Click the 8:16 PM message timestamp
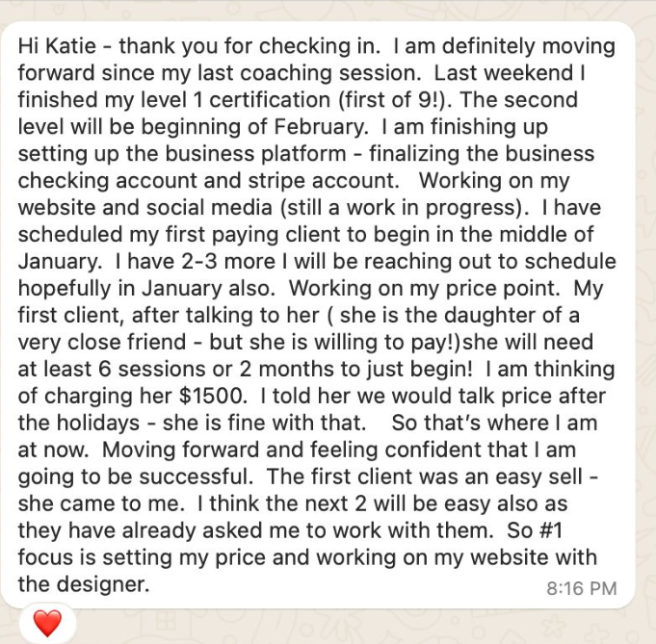The image size is (656, 644). click(581, 587)
